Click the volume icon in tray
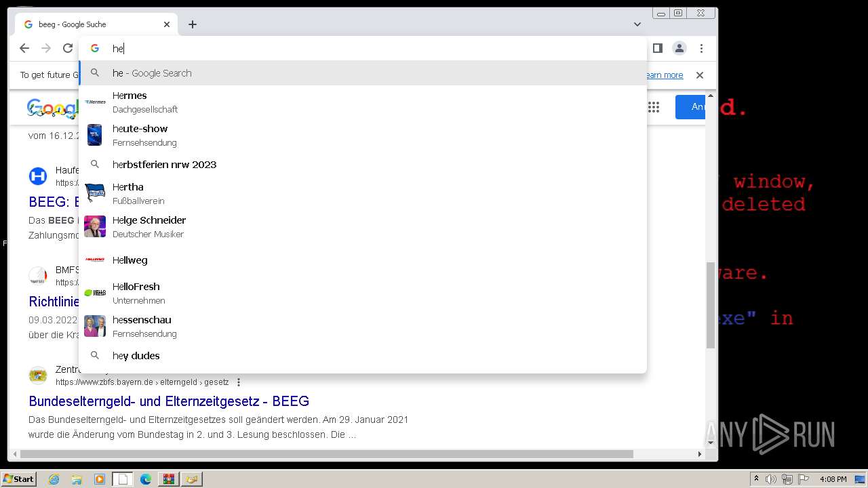The height and width of the screenshot is (488, 868). pyautogui.click(x=771, y=479)
